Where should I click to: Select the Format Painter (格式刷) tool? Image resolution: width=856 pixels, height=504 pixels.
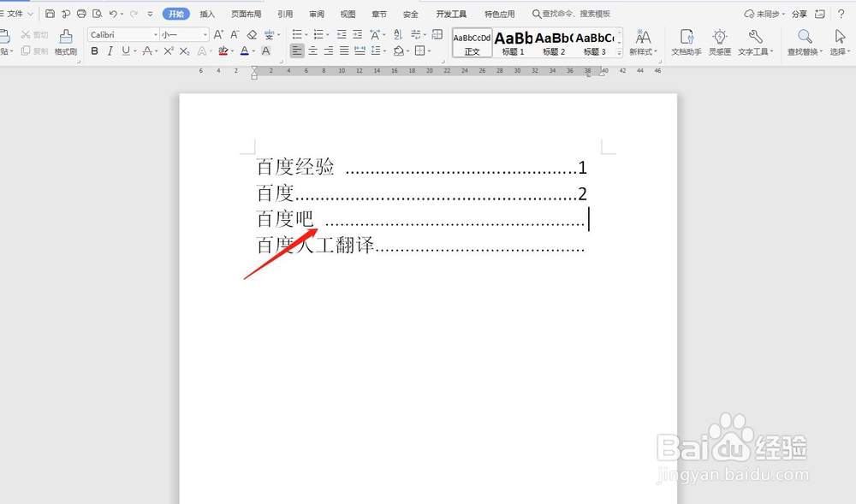pos(66,43)
